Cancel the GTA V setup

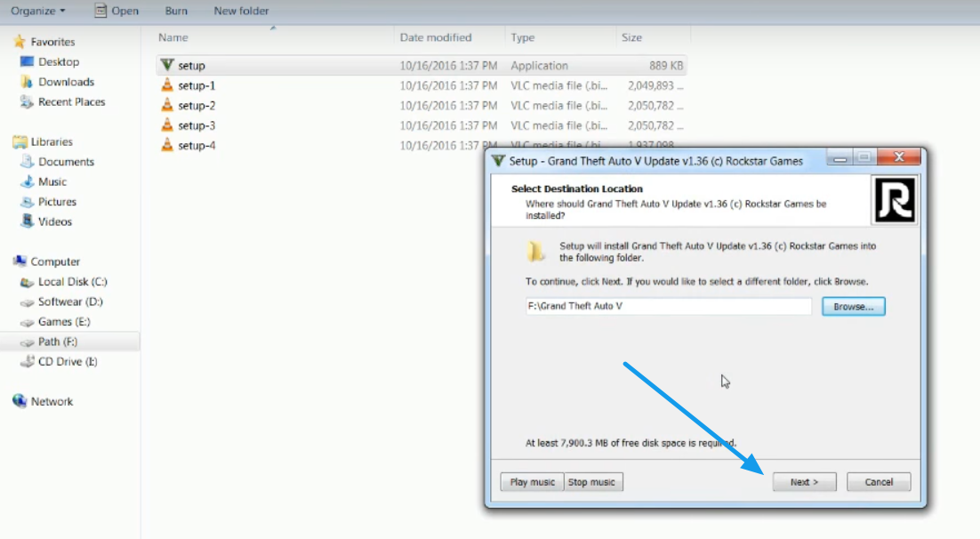pyautogui.click(x=879, y=482)
